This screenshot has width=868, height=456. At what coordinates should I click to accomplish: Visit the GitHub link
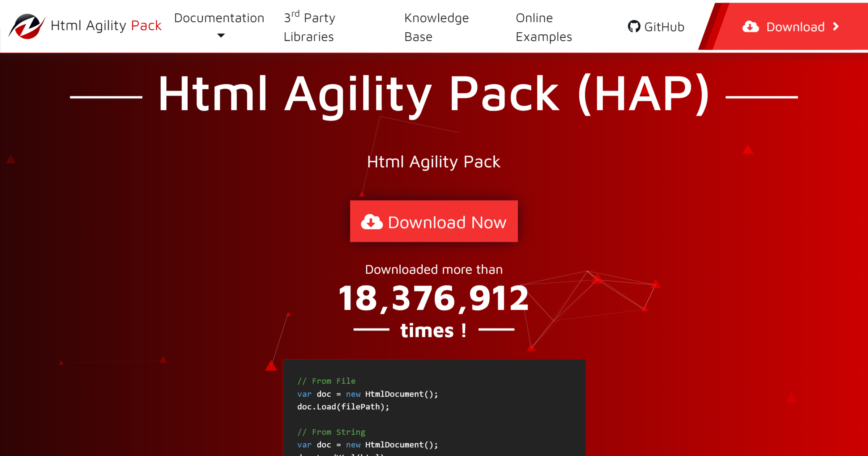(x=664, y=27)
